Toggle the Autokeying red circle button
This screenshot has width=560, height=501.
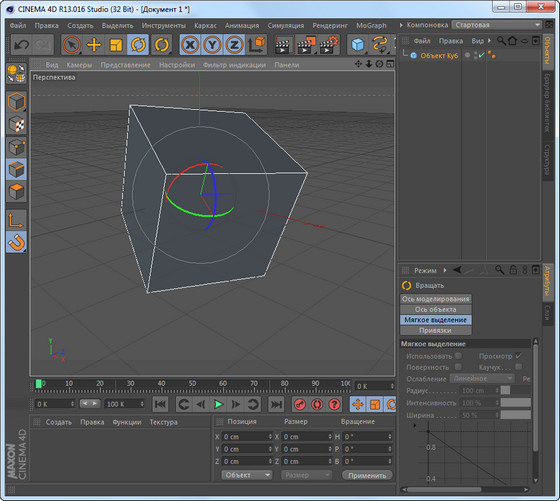[x=317, y=405]
